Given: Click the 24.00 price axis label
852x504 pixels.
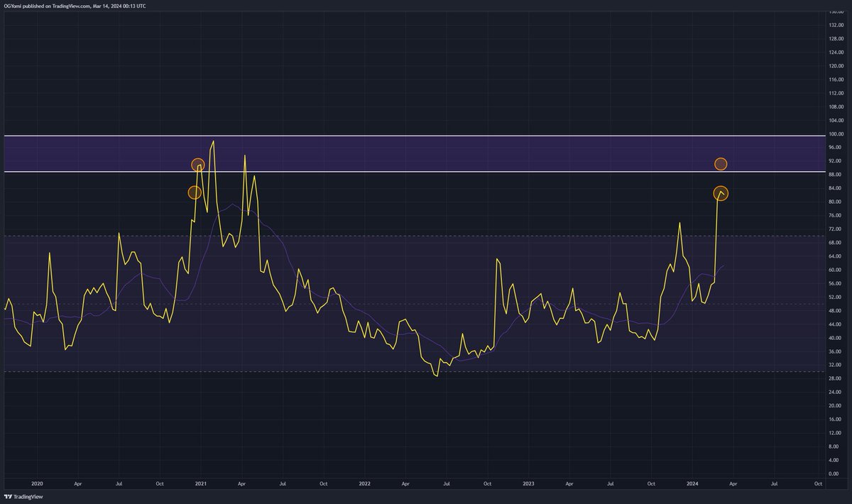Looking at the screenshot, I should coord(836,392).
